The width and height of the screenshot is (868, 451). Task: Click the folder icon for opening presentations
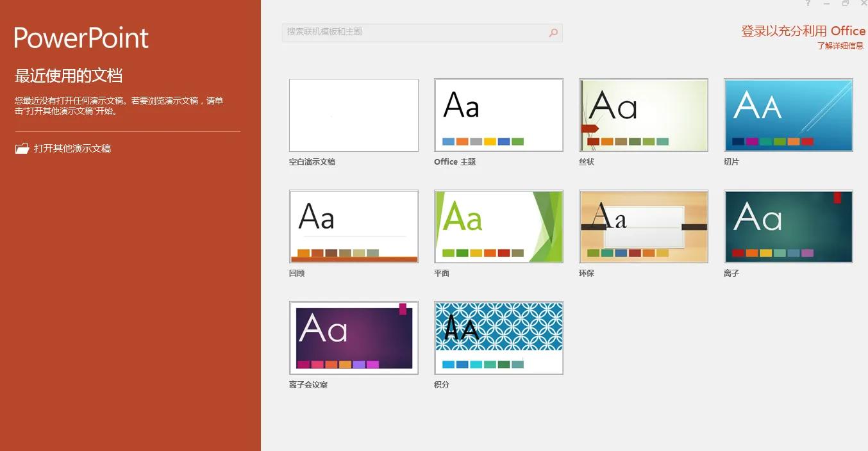click(22, 149)
